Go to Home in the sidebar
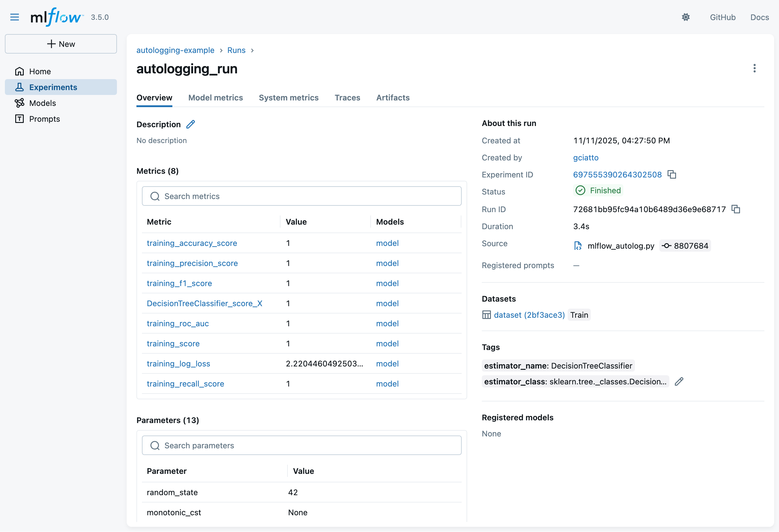The height and width of the screenshot is (532, 779). (x=40, y=71)
